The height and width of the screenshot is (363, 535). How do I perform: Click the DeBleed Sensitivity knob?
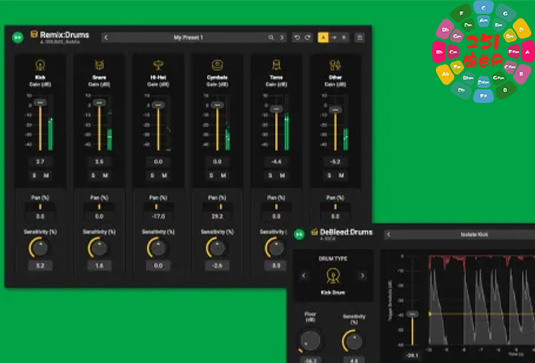pos(354,341)
